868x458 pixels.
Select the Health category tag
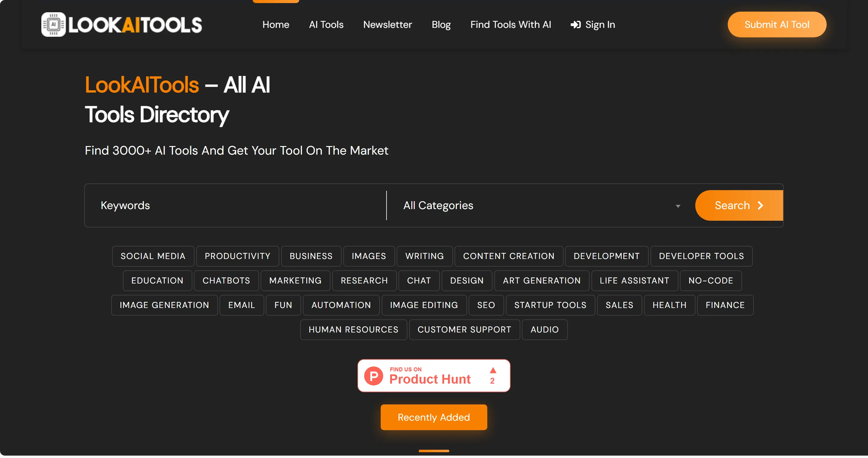(x=670, y=306)
